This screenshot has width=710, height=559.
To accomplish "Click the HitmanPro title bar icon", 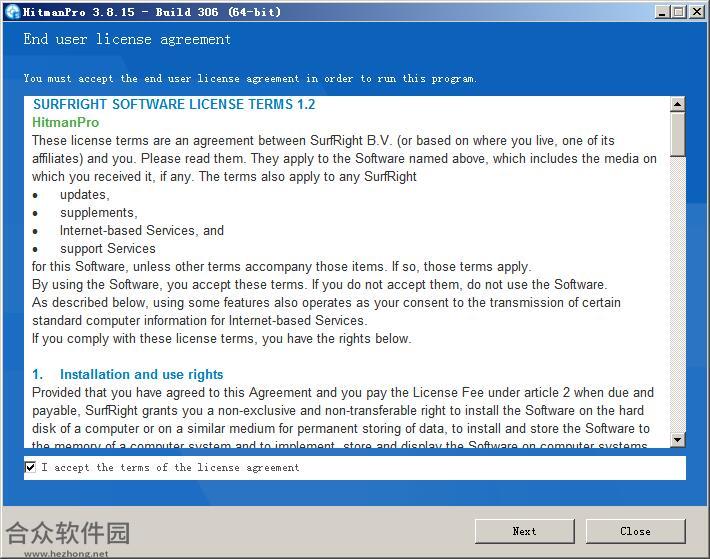I will click(13, 12).
